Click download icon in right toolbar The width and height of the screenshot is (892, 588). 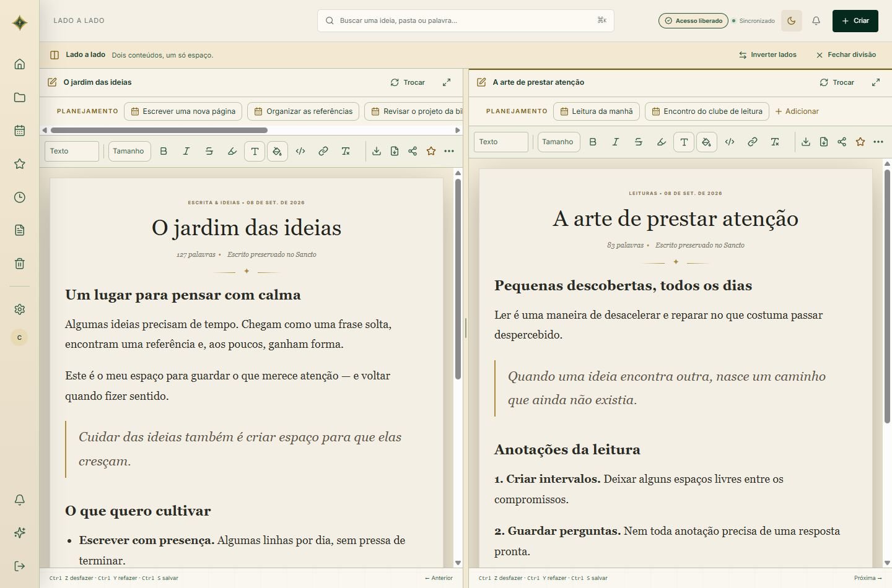click(806, 142)
